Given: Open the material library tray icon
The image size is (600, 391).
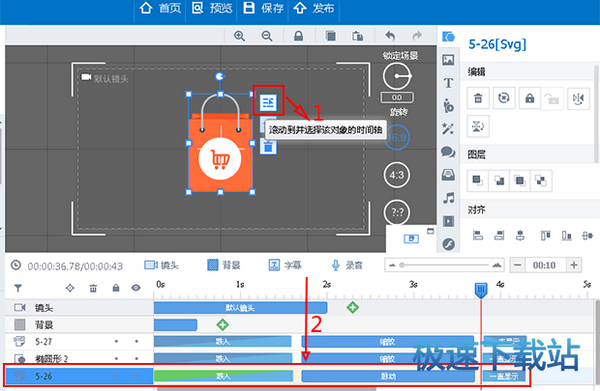Looking at the screenshot, I should point(448,175).
